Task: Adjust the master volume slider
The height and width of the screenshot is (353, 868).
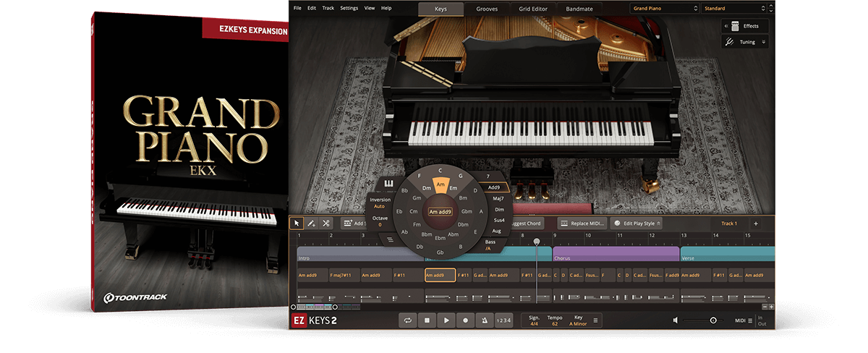Action: point(713,320)
